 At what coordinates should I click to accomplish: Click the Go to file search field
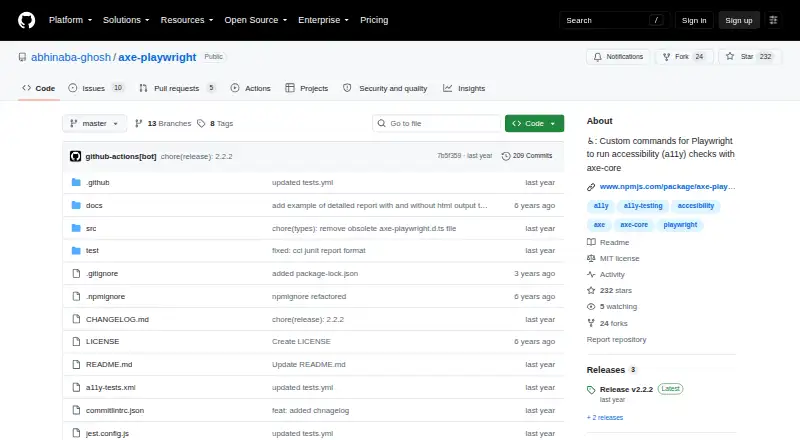coord(437,124)
